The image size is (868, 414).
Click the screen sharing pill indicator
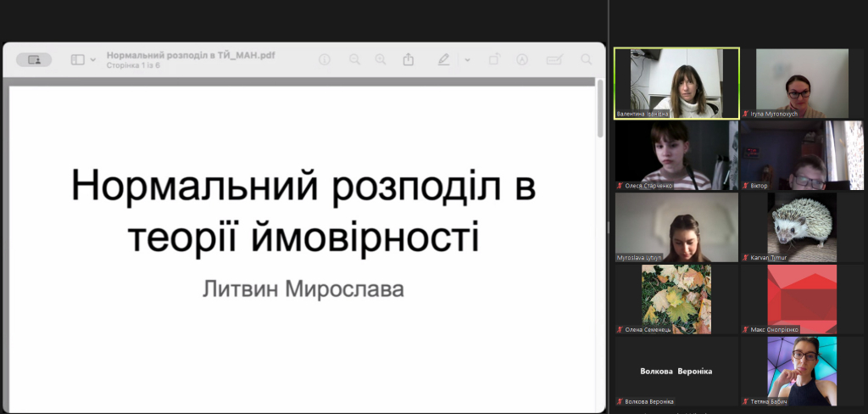pos(34,60)
